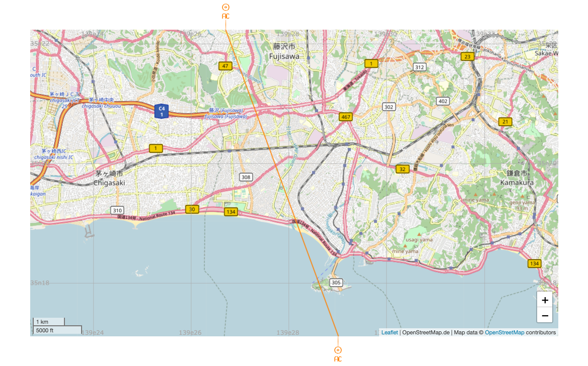Click the route 21 shield
588x366 pixels.
coord(505,122)
